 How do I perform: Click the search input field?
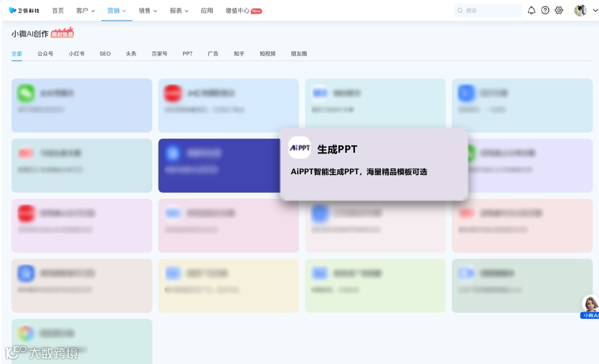488,10
